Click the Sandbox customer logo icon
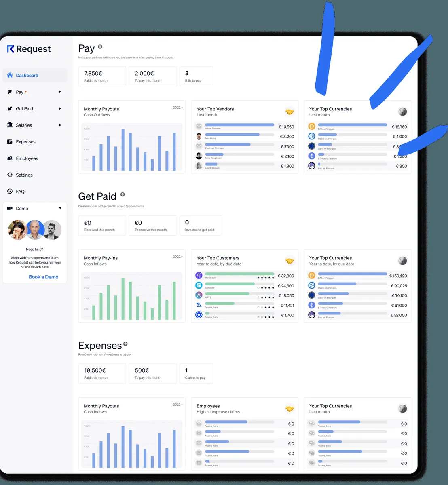Viewport: 448px width, 485px height. click(x=199, y=285)
